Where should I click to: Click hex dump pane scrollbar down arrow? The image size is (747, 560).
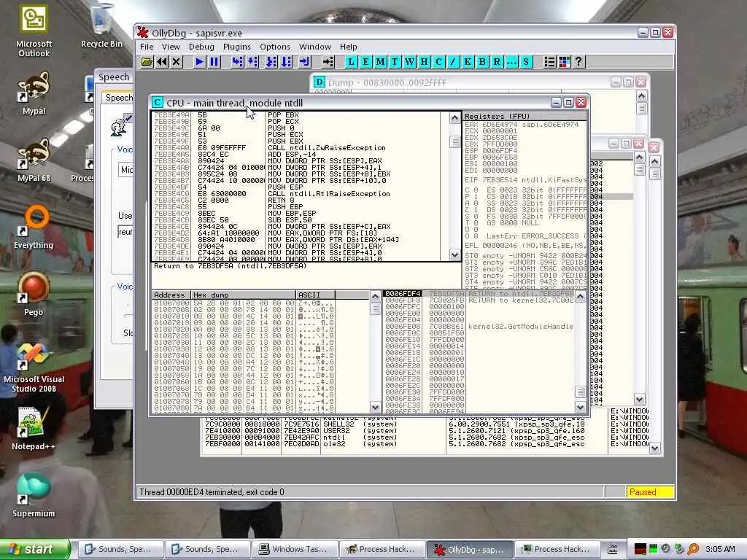coord(376,408)
